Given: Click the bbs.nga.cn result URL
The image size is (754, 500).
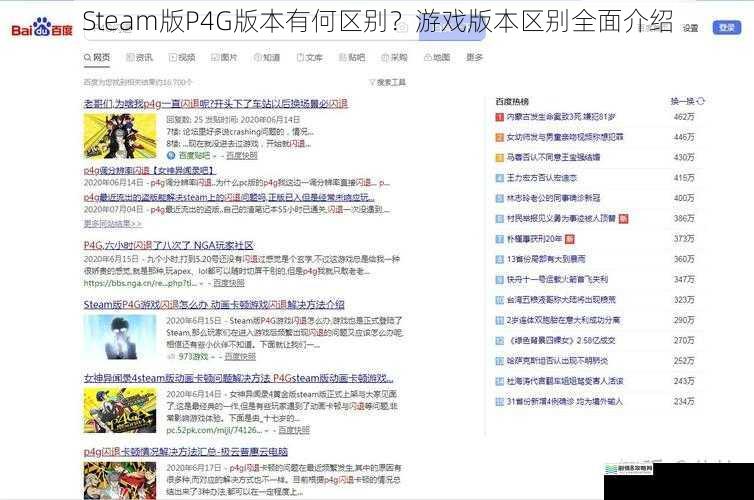Looking at the screenshot, I should pos(140,283).
